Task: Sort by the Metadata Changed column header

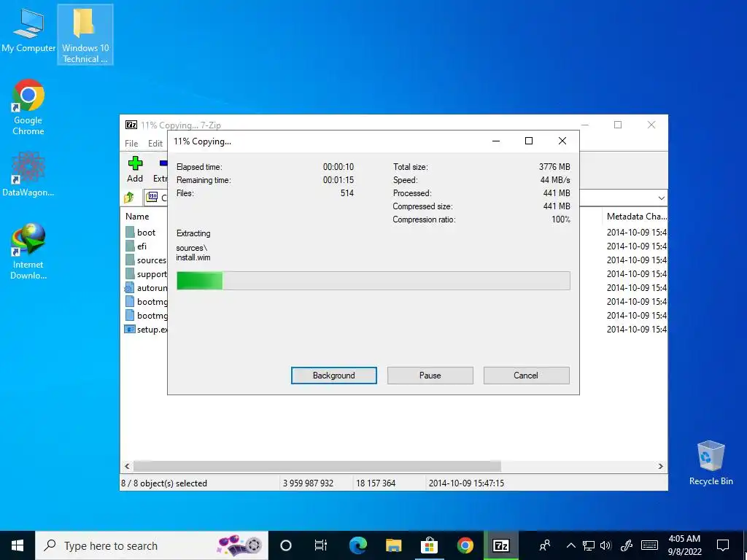Action: pos(636,216)
